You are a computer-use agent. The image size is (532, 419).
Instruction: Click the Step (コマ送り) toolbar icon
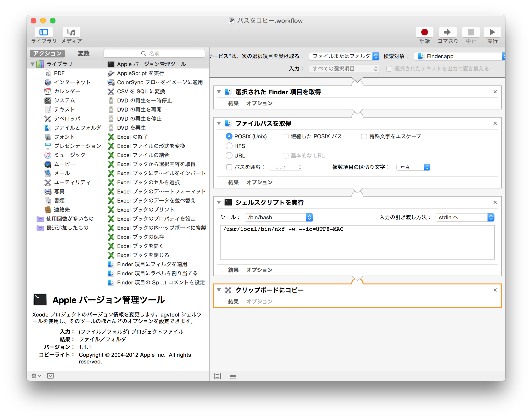click(x=448, y=32)
